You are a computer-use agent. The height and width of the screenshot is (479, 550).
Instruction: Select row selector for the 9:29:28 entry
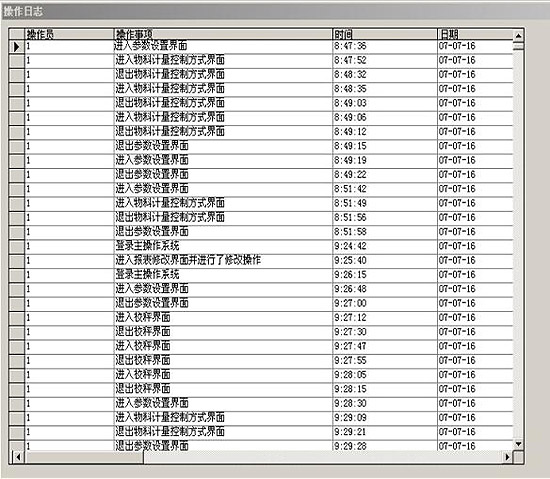point(16,446)
